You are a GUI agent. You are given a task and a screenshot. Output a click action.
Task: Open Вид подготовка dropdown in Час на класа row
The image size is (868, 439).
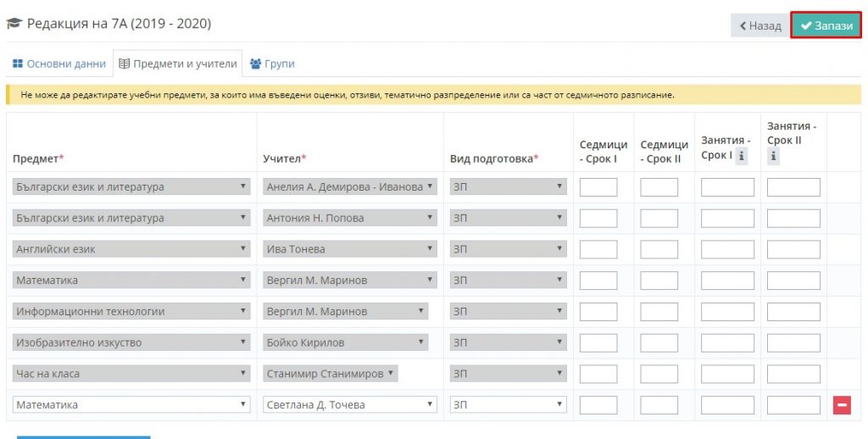(x=509, y=374)
